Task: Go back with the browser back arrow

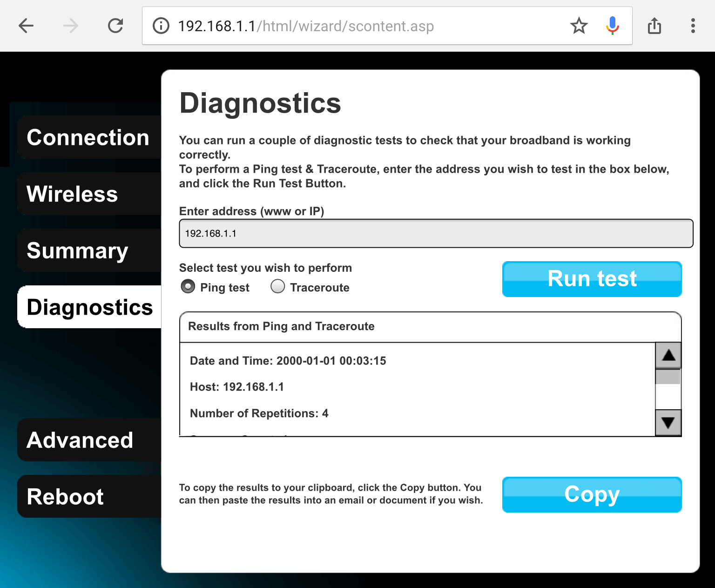Action: 26,26
